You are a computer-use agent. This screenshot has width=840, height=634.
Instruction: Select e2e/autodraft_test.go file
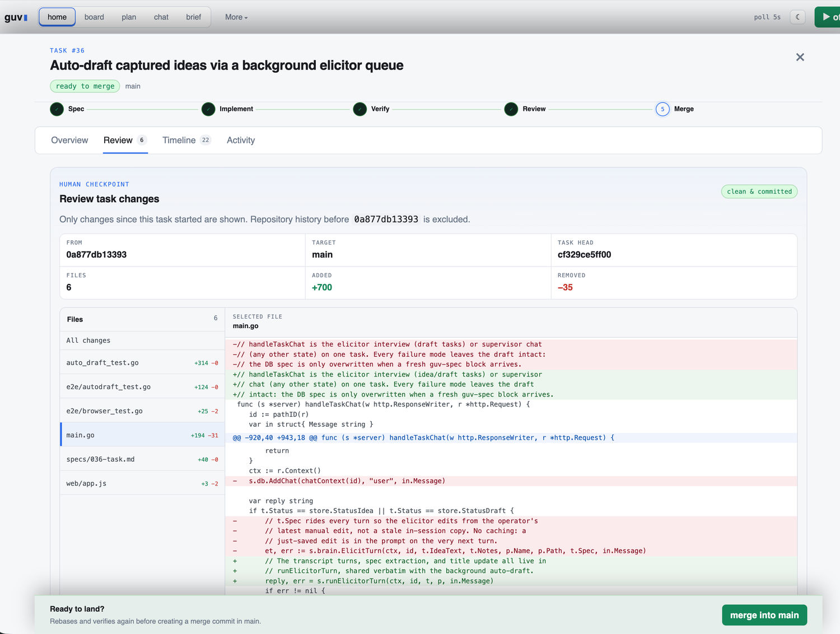click(x=142, y=386)
